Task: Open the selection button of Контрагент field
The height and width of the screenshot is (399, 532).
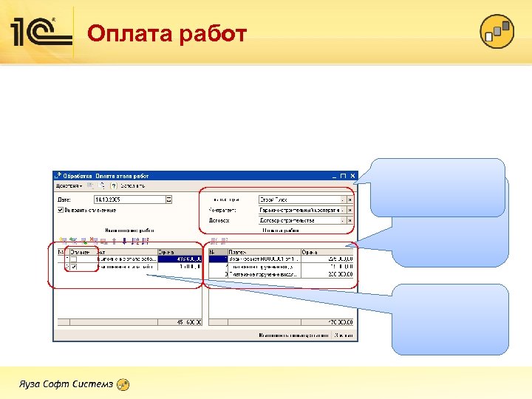Action: point(343,210)
